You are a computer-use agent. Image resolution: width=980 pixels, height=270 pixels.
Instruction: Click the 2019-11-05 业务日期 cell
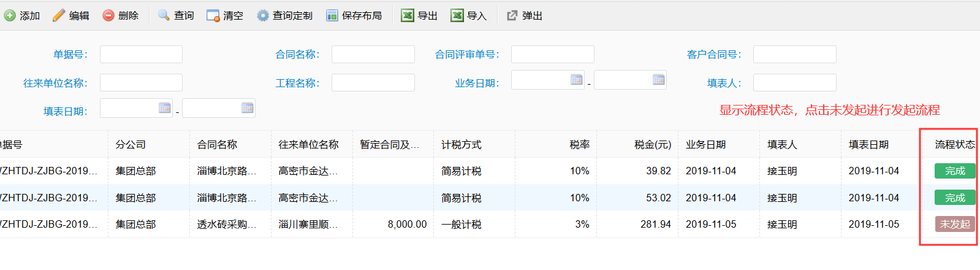pos(719,224)
